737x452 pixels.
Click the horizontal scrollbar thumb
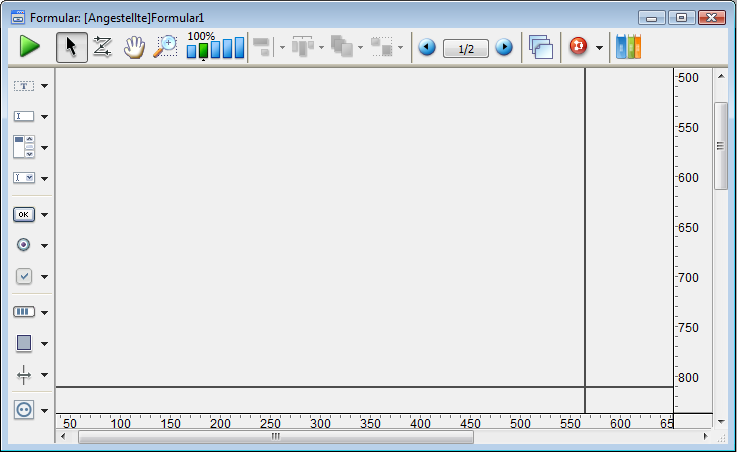tap(275, 437)
